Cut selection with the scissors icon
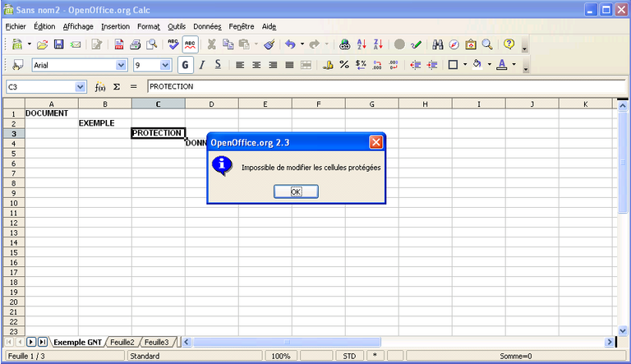The height and width of the screenshot is (364, 631). tap(211, 44)
